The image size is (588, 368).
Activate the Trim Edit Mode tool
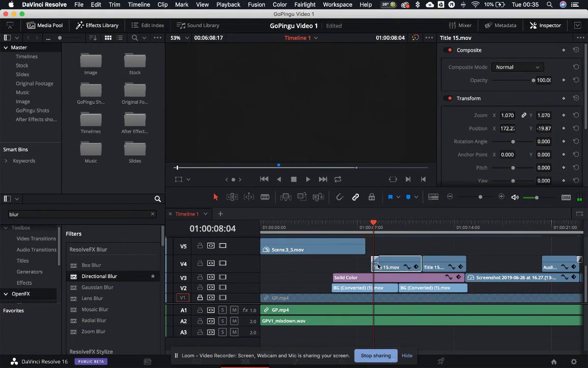pos(232,197)
